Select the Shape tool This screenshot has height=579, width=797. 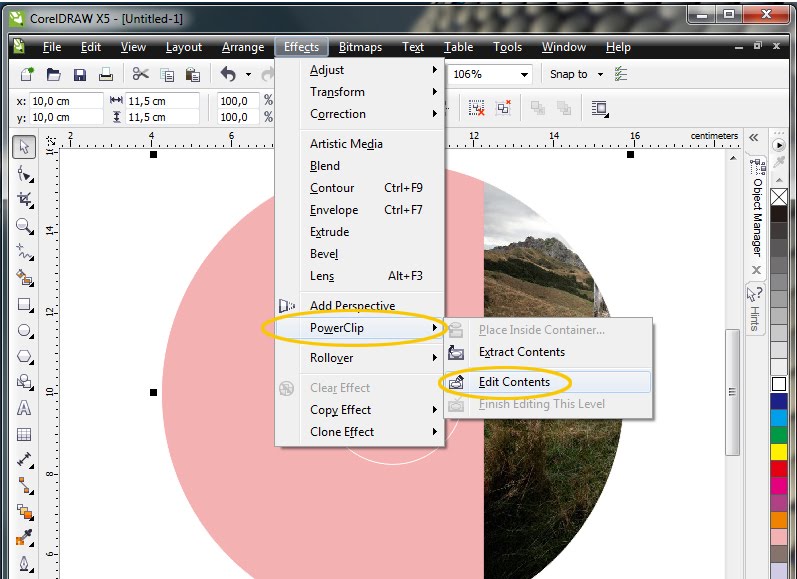(x=24, y=174)
